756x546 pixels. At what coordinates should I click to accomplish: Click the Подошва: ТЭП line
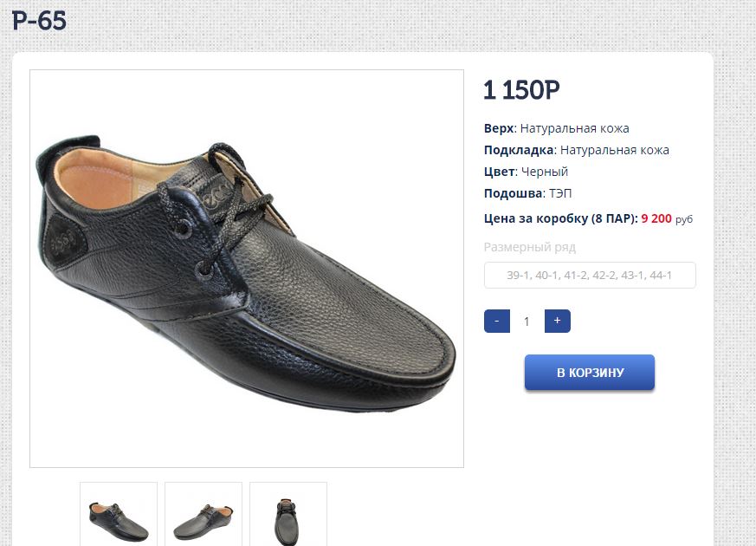[527, 193]
